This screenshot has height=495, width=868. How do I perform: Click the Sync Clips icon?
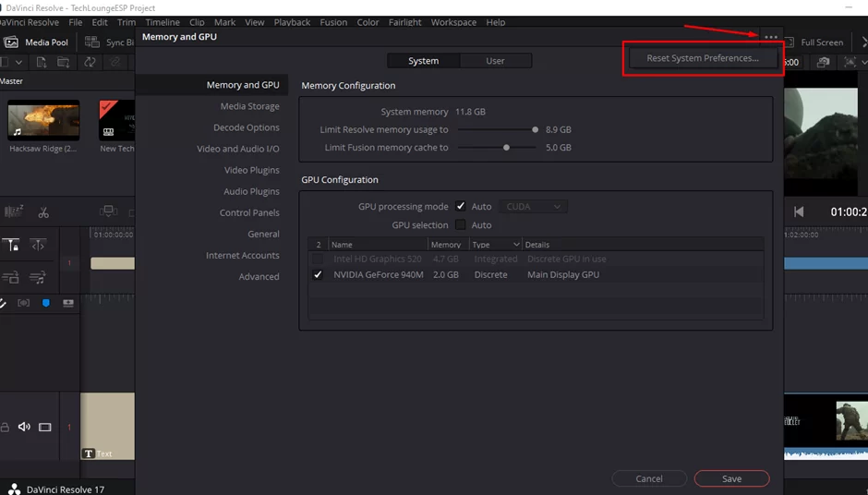tap(90, 62)
